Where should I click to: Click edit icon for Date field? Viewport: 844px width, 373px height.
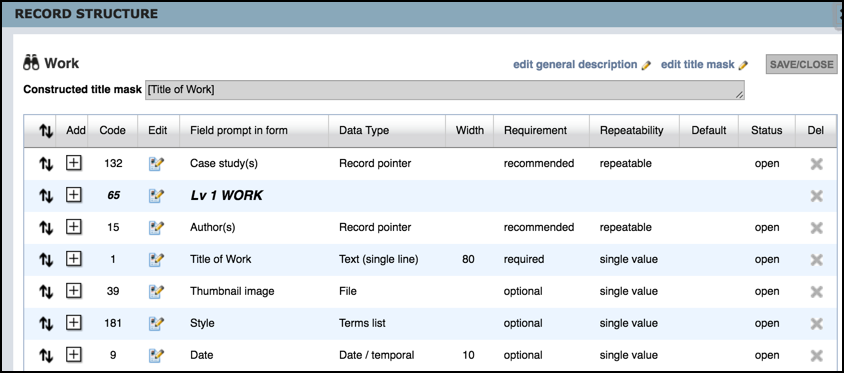tap(156, 355)
